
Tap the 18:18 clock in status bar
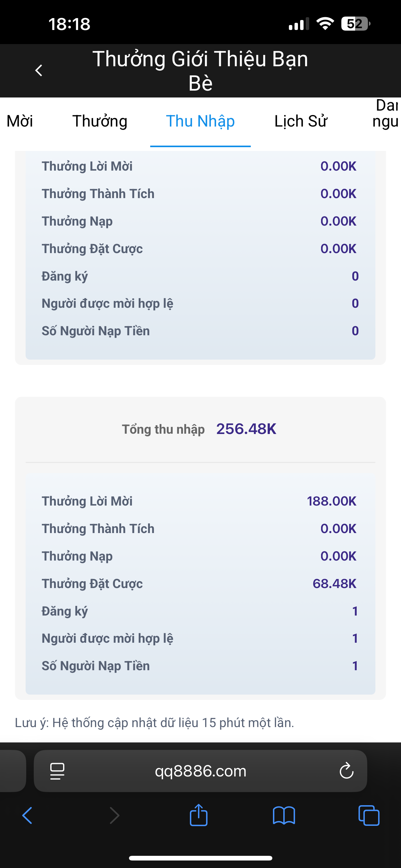click(69, 24)
